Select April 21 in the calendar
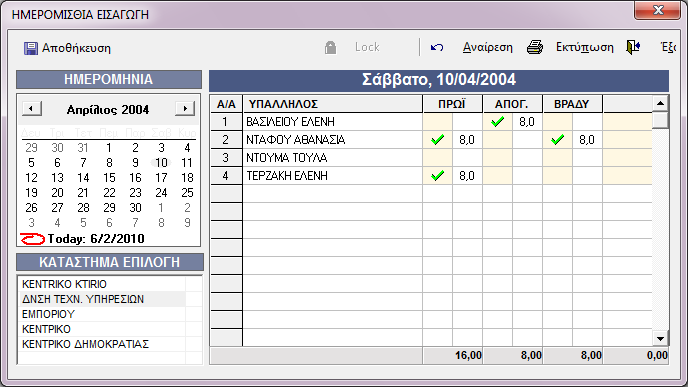Image resolution: width=688 pixels, height=387 pixels. tap(83, 193)
